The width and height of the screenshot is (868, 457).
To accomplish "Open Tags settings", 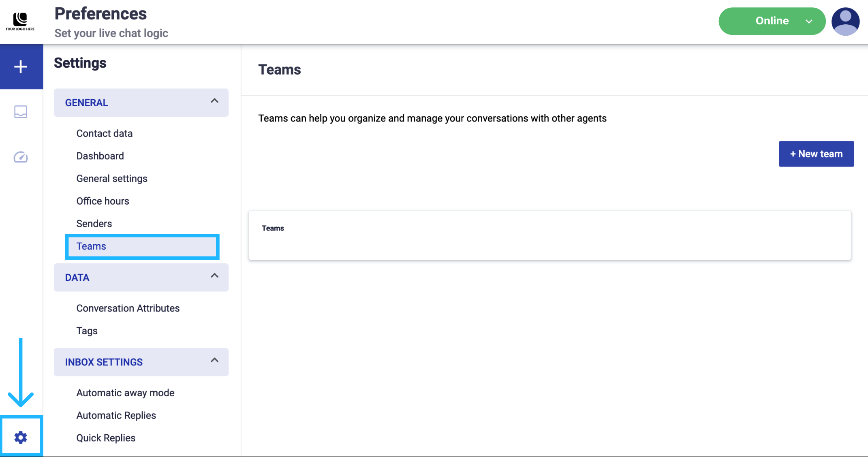I will click(87, 331).
